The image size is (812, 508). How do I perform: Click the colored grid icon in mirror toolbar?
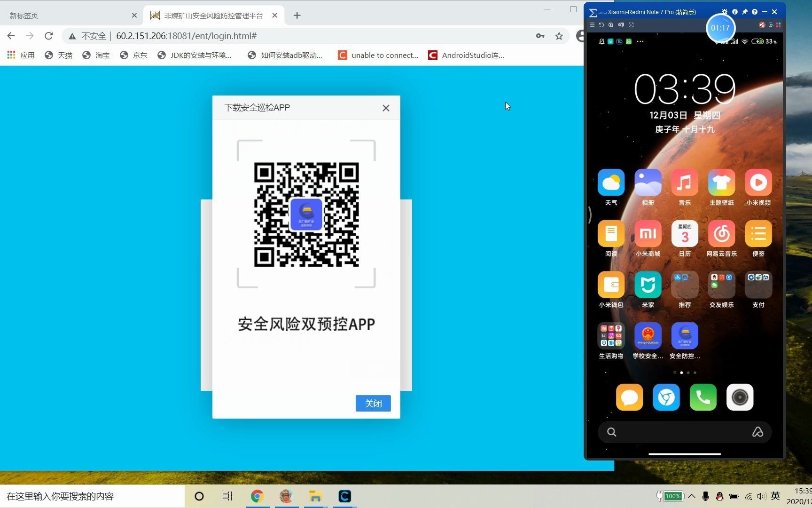(x=778, y=25)
